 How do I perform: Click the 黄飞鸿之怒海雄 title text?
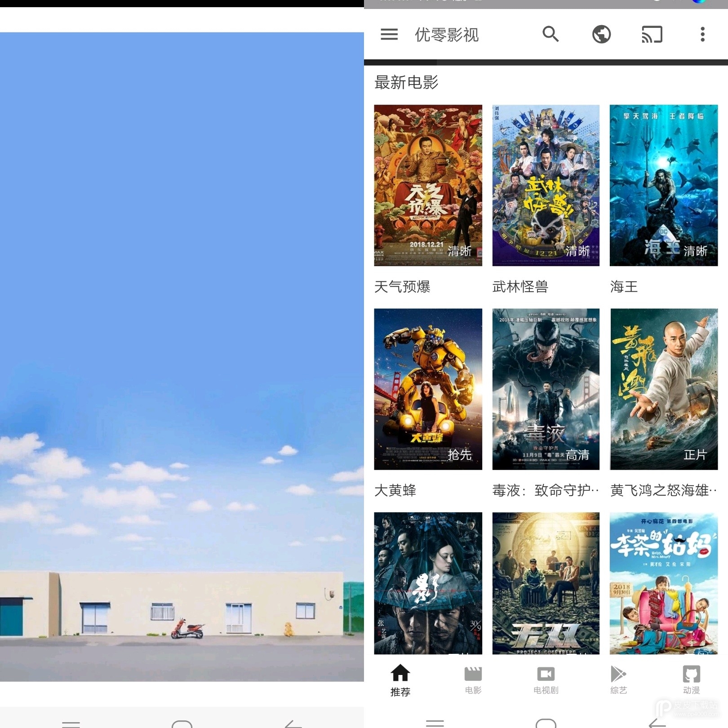coord(663,490)
